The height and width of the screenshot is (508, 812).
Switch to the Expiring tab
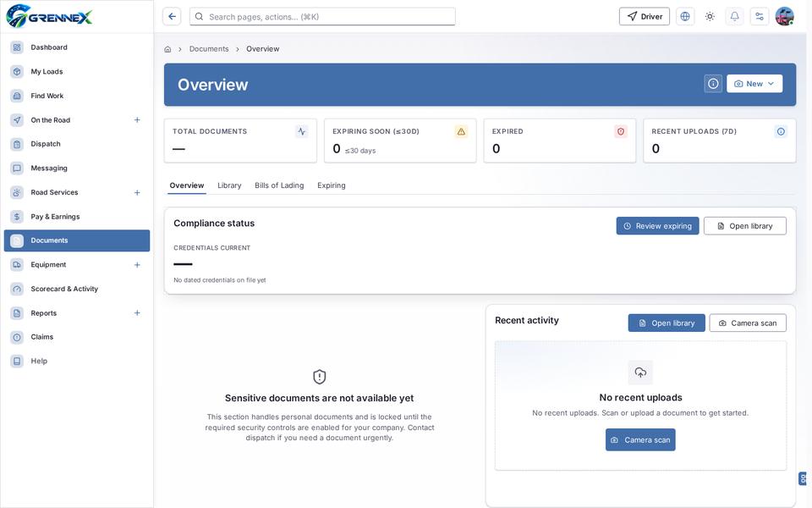tap(332, 185)
